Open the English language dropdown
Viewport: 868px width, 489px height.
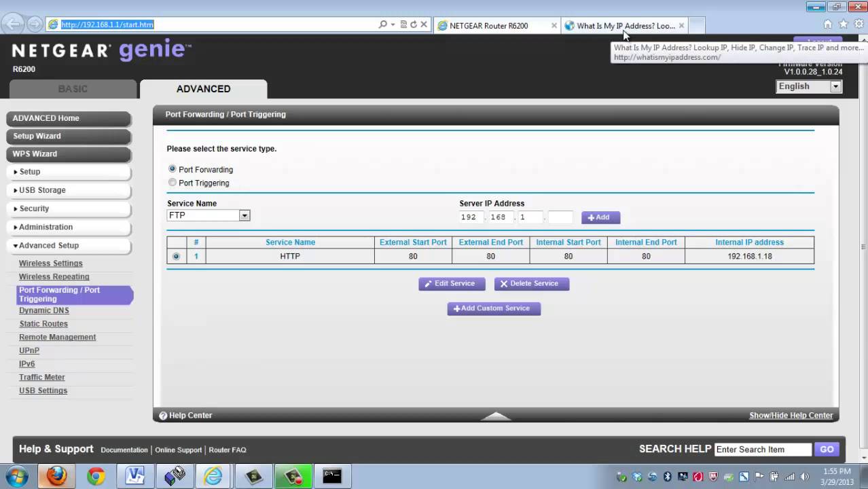pyautogui.click(x=809, y=86)
